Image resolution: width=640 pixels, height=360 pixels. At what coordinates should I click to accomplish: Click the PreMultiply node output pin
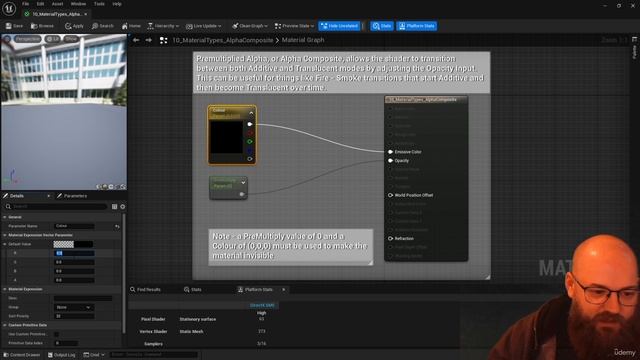tap(242, 194)
